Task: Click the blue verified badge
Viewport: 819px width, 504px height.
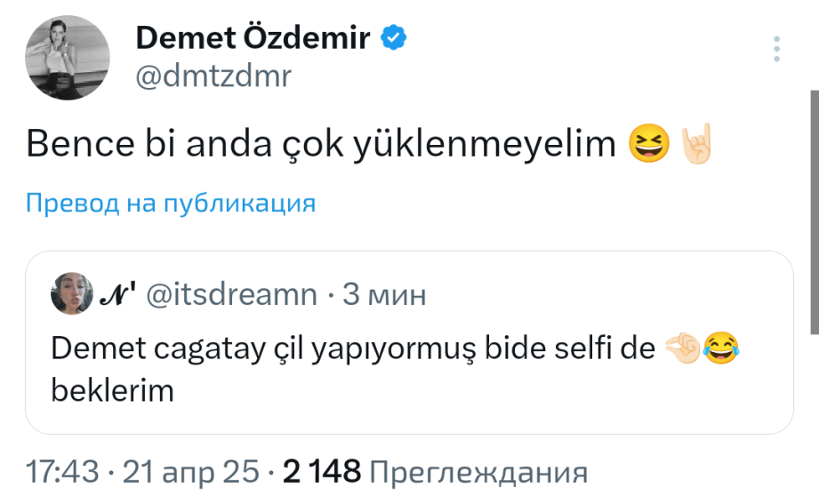Action: [394, 38]
